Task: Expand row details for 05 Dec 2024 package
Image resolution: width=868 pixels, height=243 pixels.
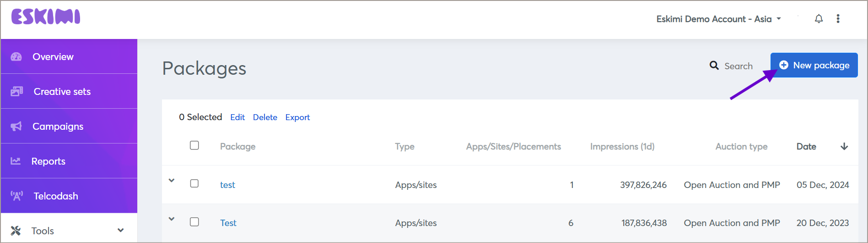Action: click(x=172, y=181)
